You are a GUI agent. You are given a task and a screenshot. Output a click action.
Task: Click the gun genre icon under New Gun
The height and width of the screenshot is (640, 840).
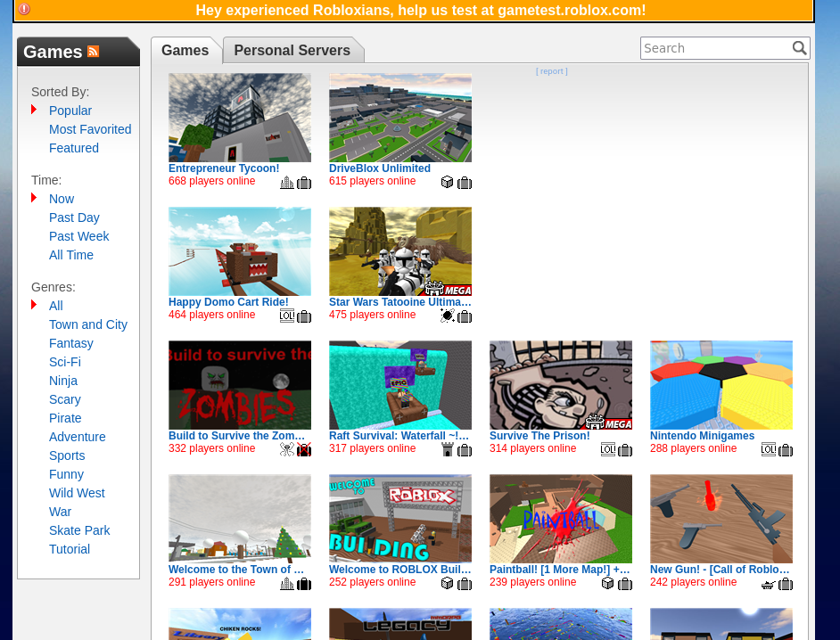click(769, 584)
